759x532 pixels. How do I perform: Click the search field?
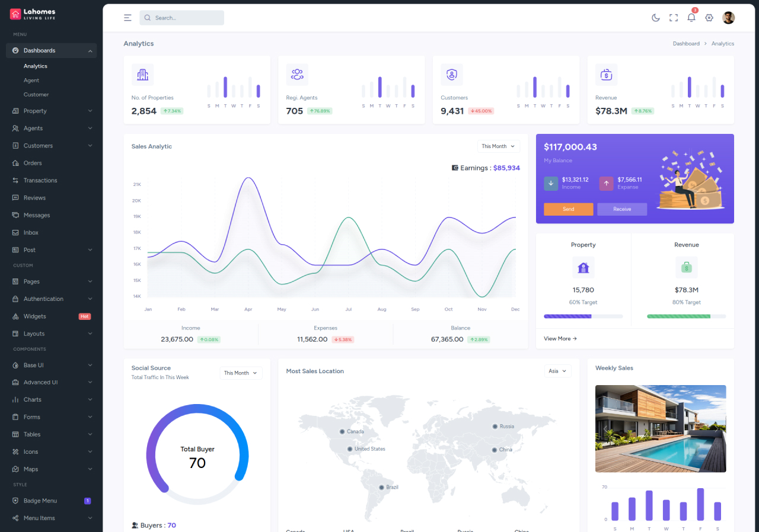coord(181,18)
